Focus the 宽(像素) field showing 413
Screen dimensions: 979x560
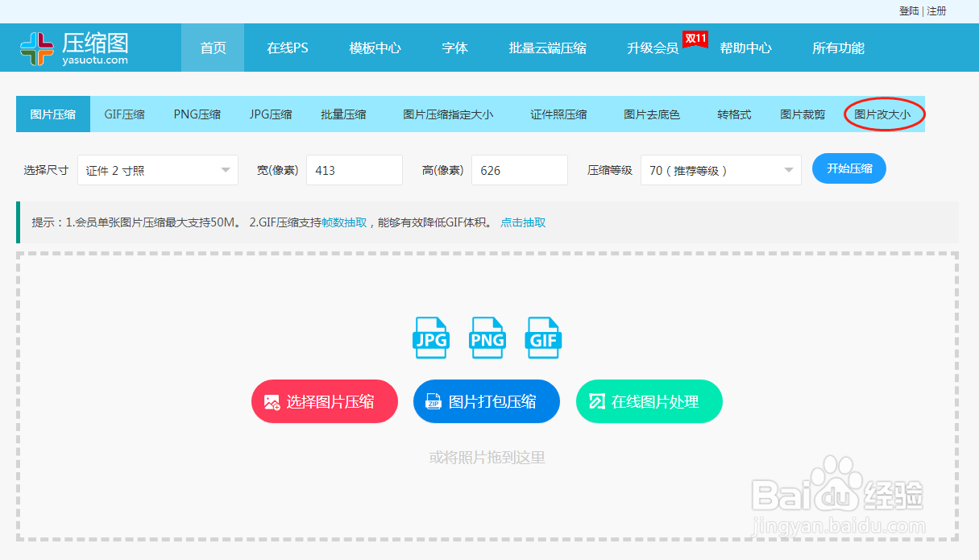click(355, 170)
